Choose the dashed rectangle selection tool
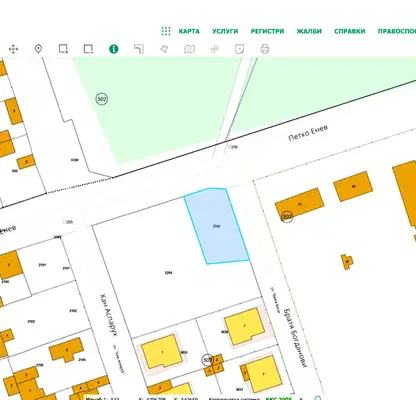The width and height of the screenshot is (416, 400). pos(88,49)
